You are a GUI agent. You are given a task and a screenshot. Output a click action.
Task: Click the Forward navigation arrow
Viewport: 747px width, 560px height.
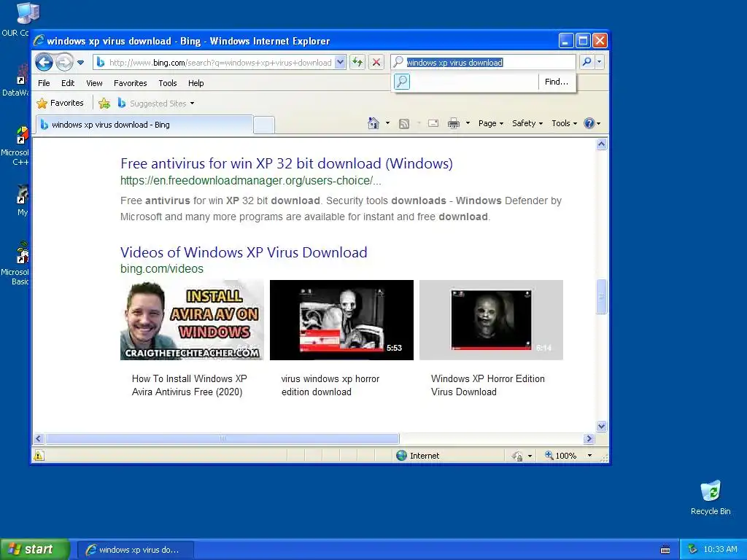(64, 62)
